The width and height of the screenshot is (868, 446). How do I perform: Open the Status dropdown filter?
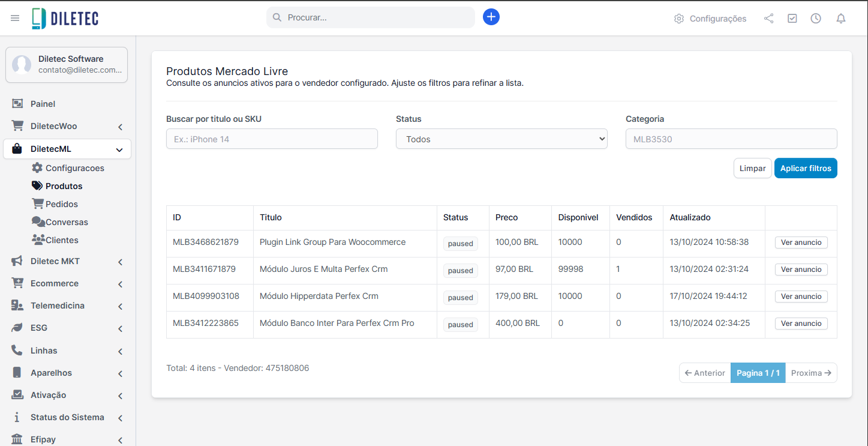point(501,139)
